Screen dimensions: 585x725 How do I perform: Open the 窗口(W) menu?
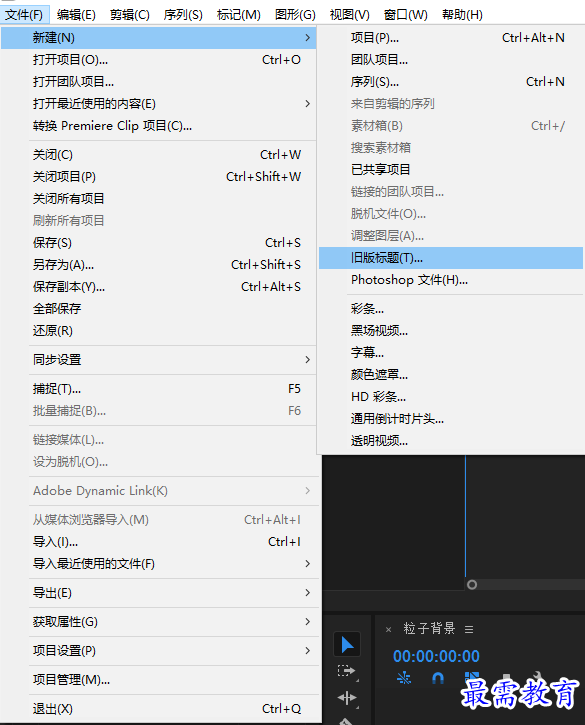point(406,15)
